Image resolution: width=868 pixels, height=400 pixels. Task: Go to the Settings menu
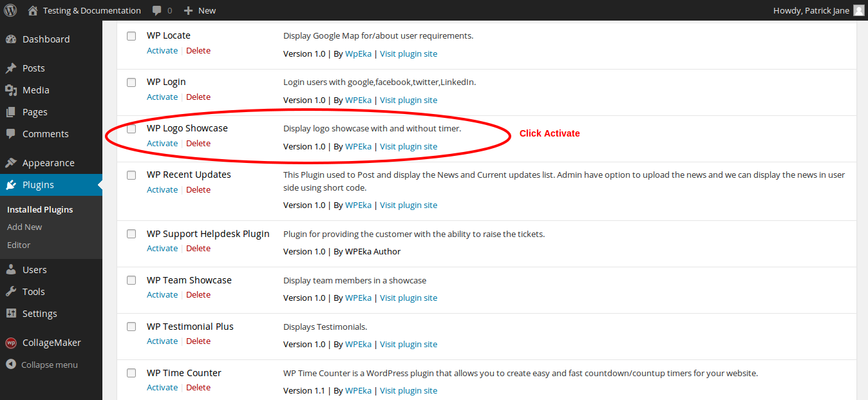pyautogui.click(x=39, y=314)
